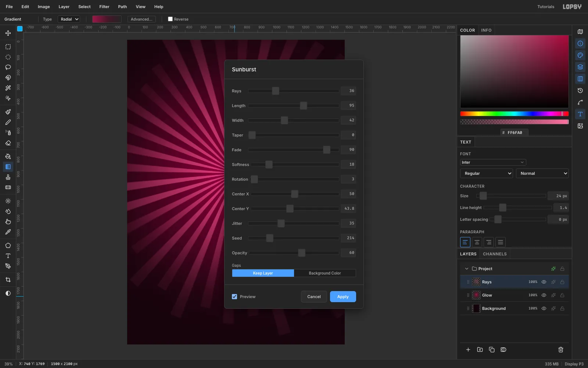Uncheck the Preview checkbox
The height and width of the screenshot is (368, 588).
pos(234,297)
